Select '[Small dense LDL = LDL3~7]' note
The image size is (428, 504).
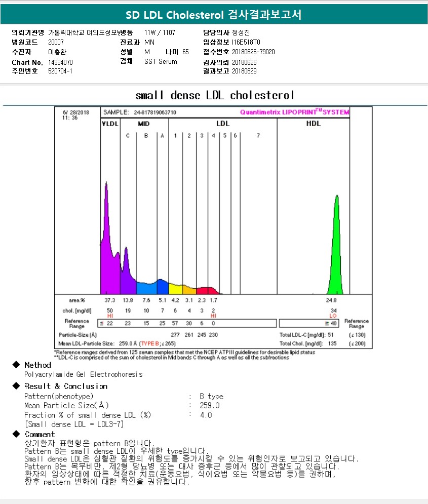(x=74, y=424)
